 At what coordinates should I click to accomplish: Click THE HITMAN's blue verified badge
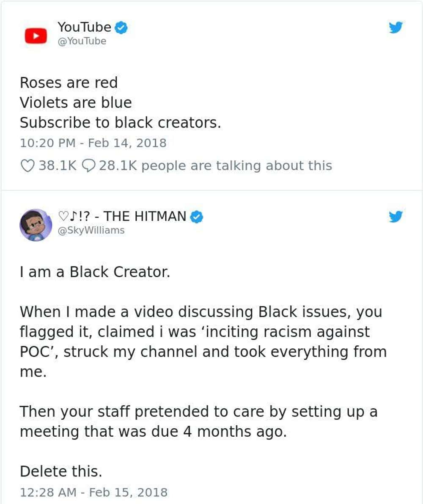point(197,217)
